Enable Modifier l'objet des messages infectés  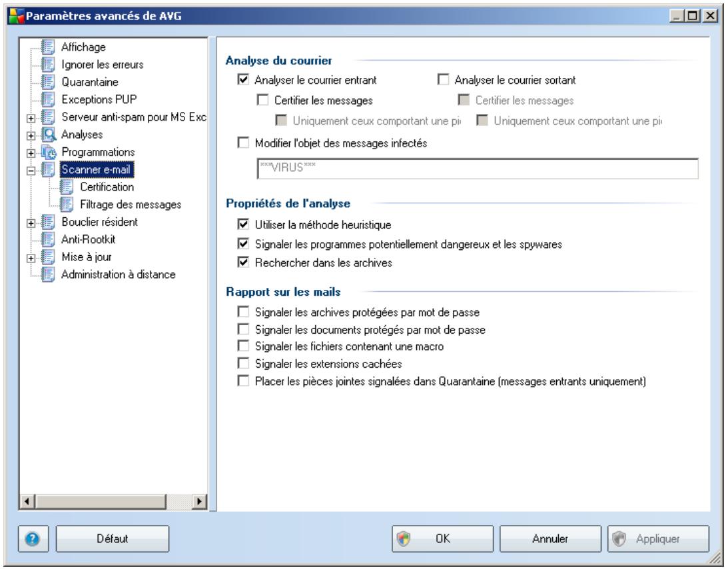pyautogui.click(x=243, y=142)
